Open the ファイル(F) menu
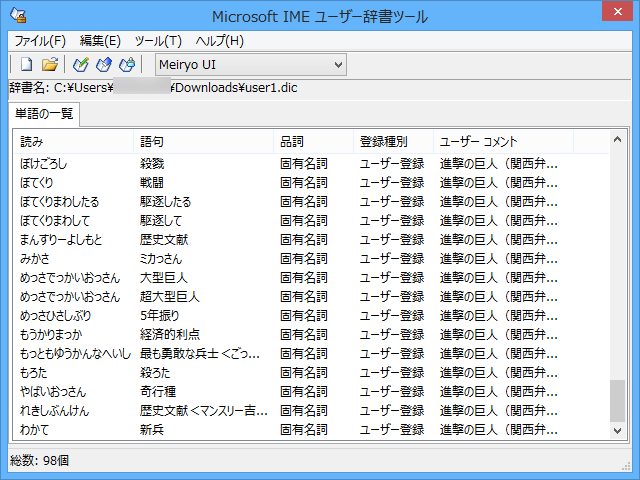The height and width of the screenshot is (480, 640). (x=40, y=41)
